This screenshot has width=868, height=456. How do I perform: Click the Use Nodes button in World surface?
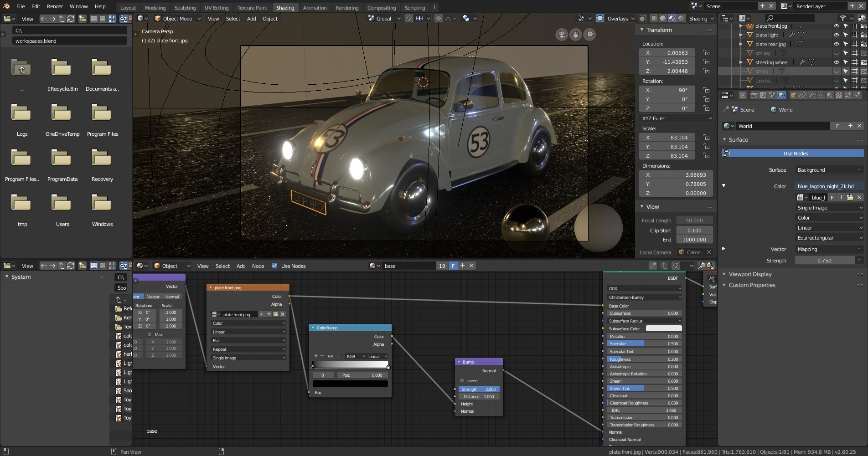click(795, 154)
